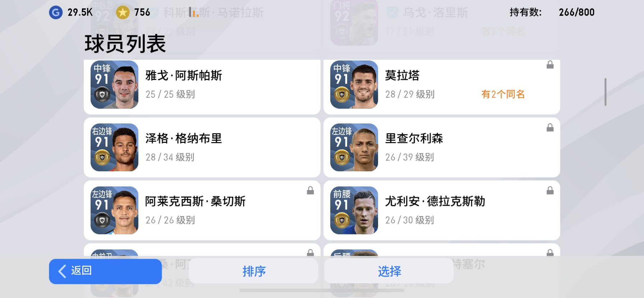This screenshot has height=298, width=644.
Task: Click the lock icon on 阿莱克西斯·桑切斯 card
Action: click(310, 190)
